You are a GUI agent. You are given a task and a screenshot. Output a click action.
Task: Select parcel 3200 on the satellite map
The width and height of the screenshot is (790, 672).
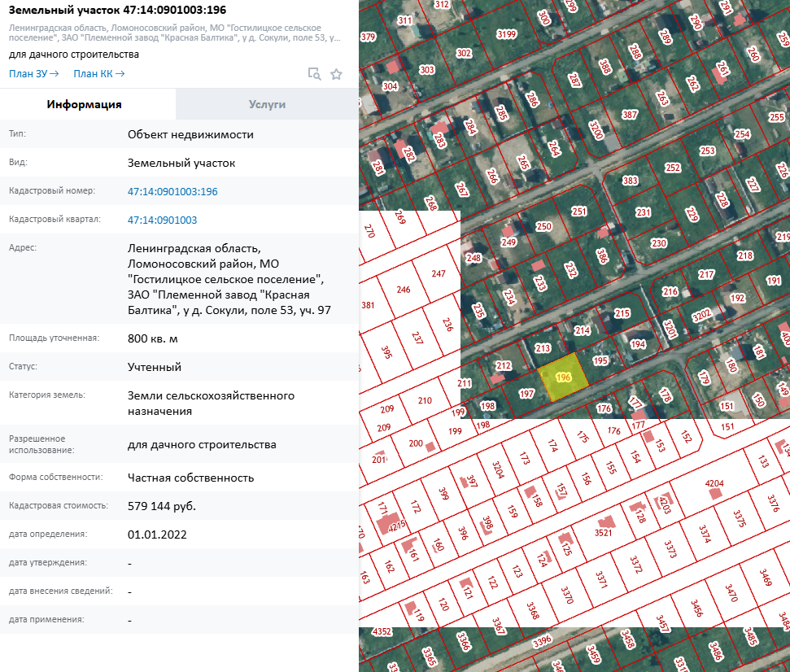tap(596, 130)
